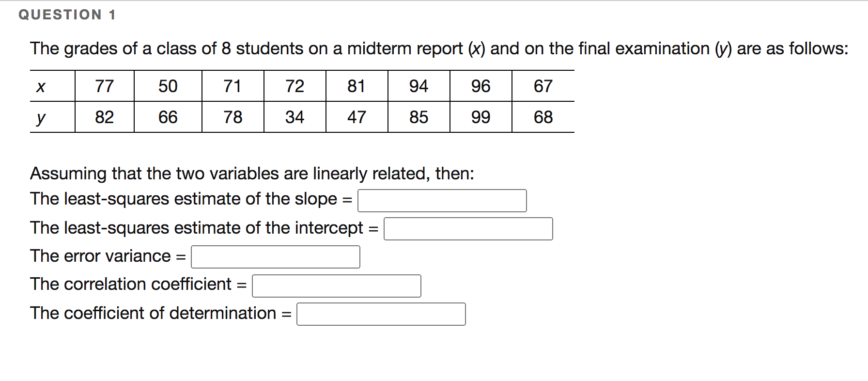The width and height of the screenshot is (868, 381).
Task: Click the coefficient of determination input field
Action: pyautogui.click(x=381, y=314)
